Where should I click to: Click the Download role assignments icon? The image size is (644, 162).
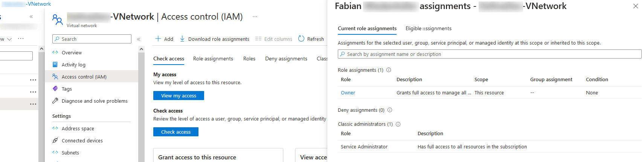point(182,39)
